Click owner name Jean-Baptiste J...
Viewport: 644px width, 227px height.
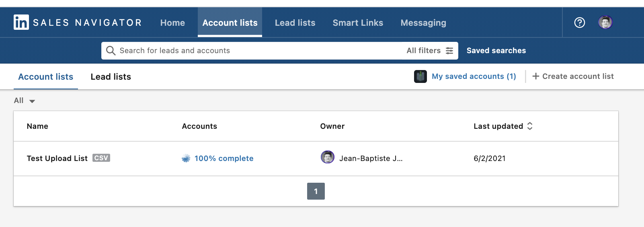pyautogui.click(x=371, y=159)
